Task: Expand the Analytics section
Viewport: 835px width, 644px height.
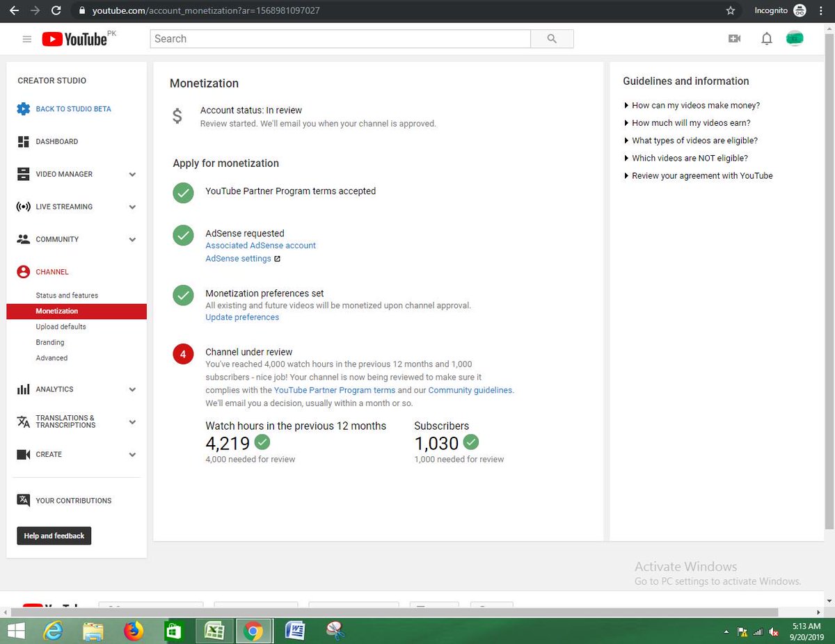Action: coord(132,390)
